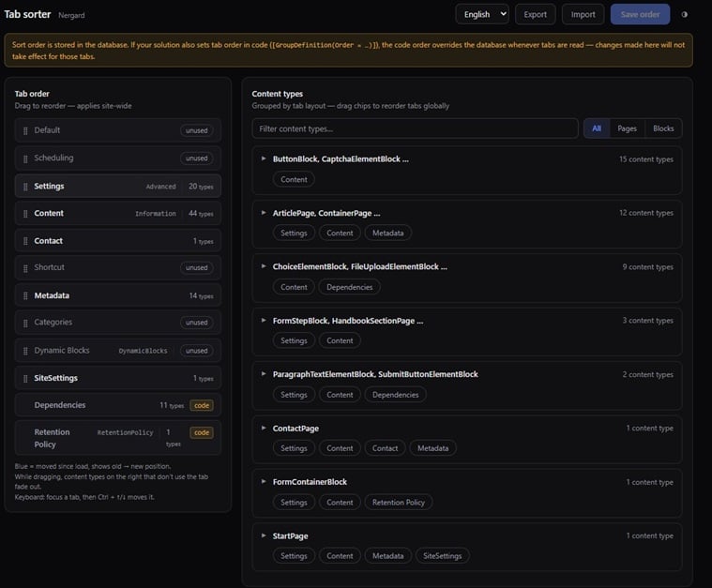Click Dependencies chip under ChoiceElementBlock group
The width and height of the screenshot is (712, 588).
[x=349, y=287]
